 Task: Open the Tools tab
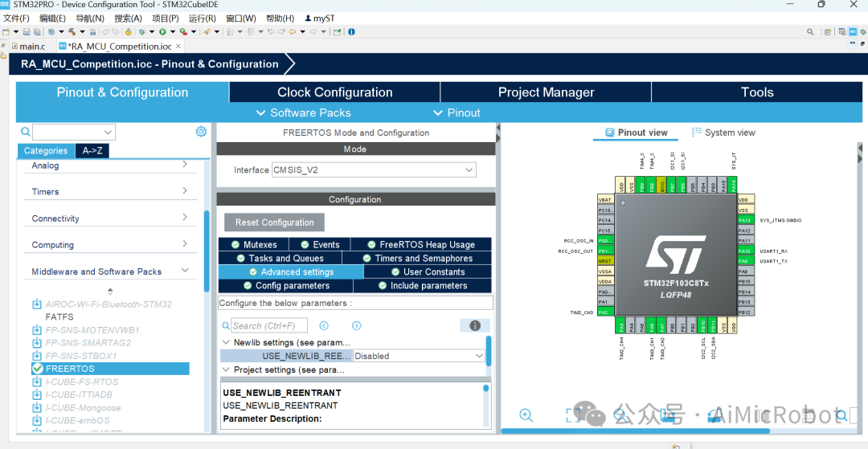(x=757, y=92)
